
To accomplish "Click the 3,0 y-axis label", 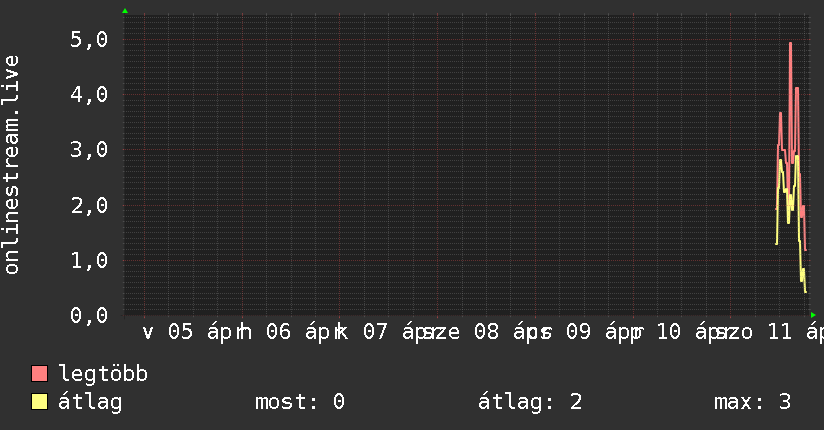I will (88, 149).
